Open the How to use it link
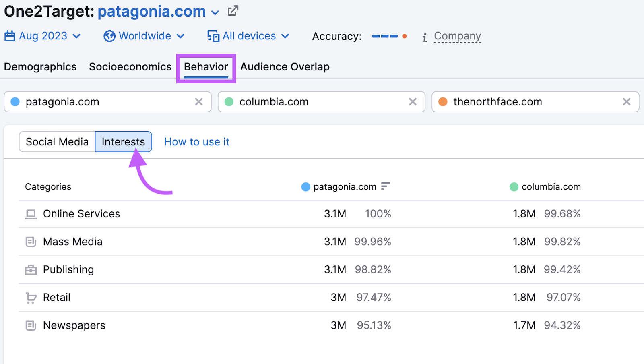The width and height of the screenshot is (644, 364). 197,142
